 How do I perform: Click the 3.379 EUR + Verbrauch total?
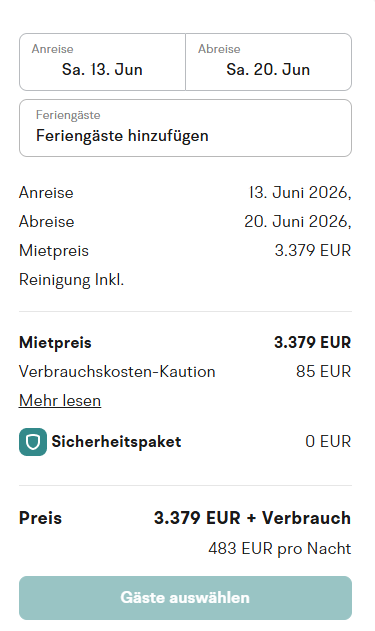[x=252, y=518]
